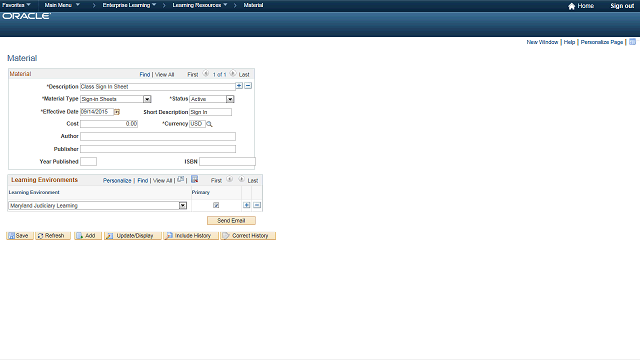640x360 pixels.
Task: Open the Learning Environment dropdown list
Action: click(183, 206)
